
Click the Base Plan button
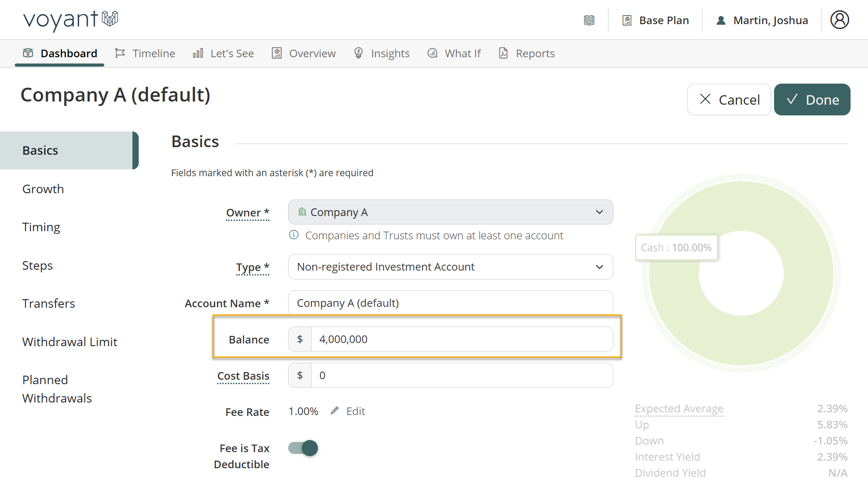coord(655,21)
